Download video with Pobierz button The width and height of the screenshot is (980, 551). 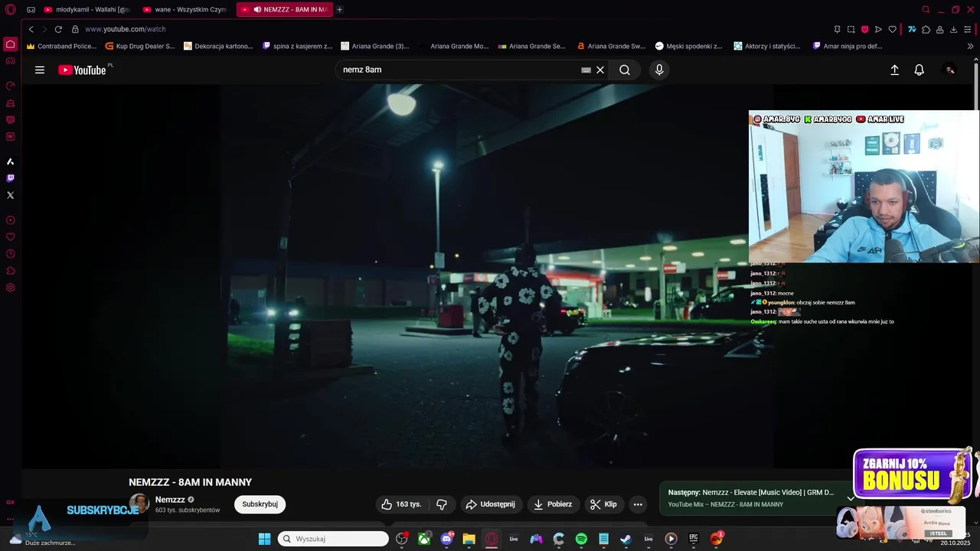point(553,504)
